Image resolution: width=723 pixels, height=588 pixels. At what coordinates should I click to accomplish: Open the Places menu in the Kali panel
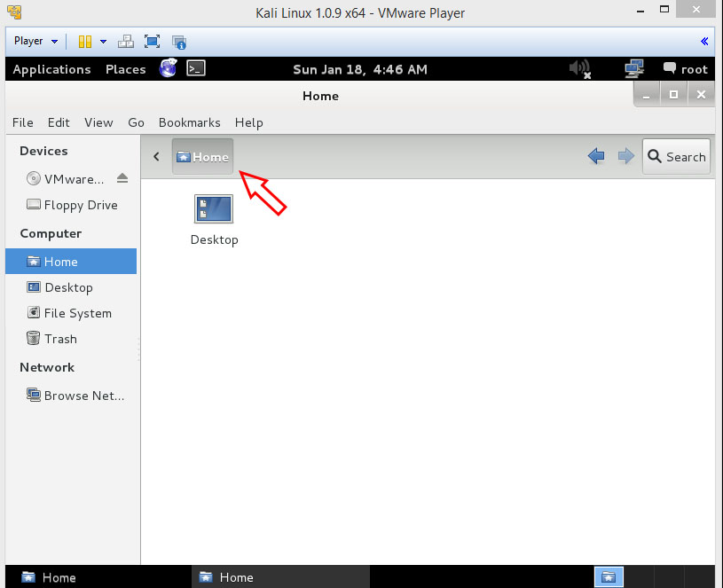125,69
